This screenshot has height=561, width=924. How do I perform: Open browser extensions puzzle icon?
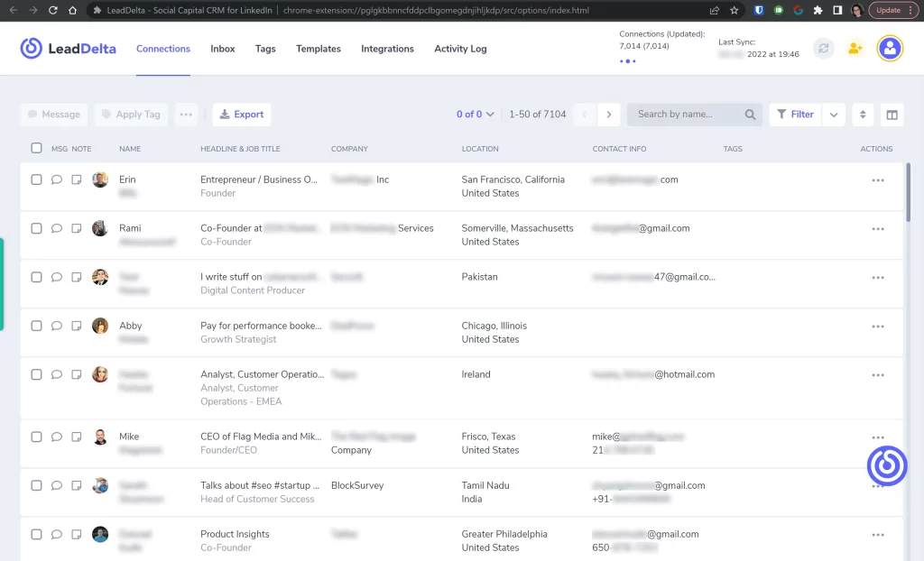(x=818, y=10)
